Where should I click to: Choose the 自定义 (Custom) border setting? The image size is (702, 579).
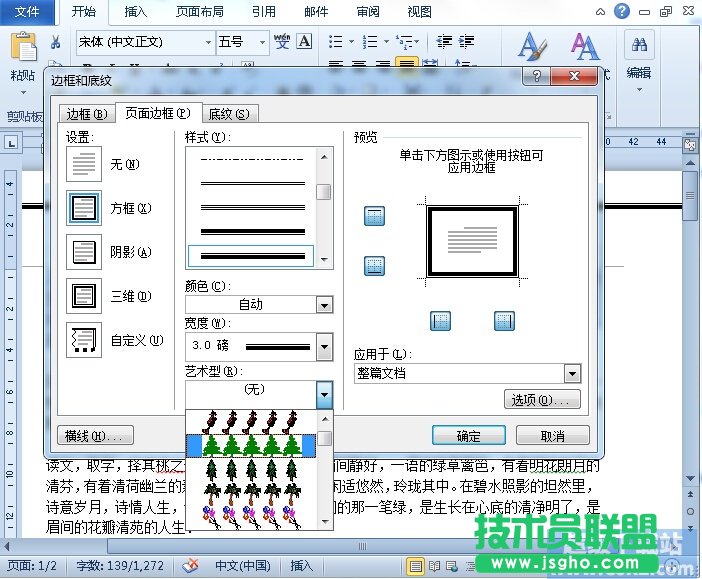click(x=84, y=340)
